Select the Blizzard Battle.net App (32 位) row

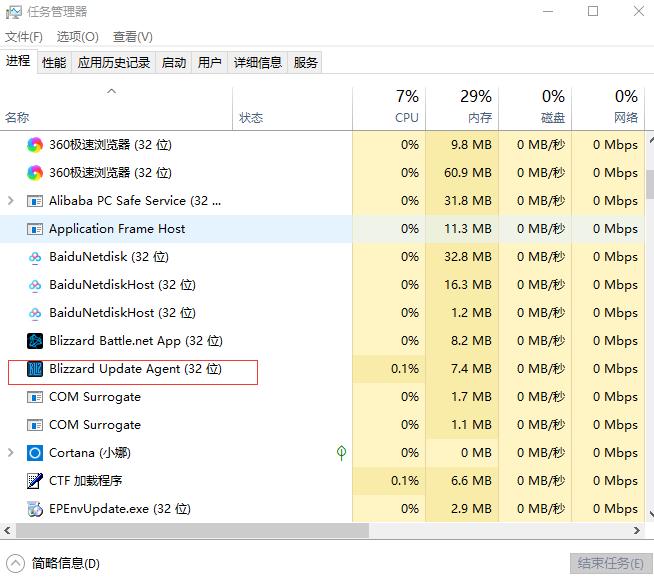pos(322,341)
